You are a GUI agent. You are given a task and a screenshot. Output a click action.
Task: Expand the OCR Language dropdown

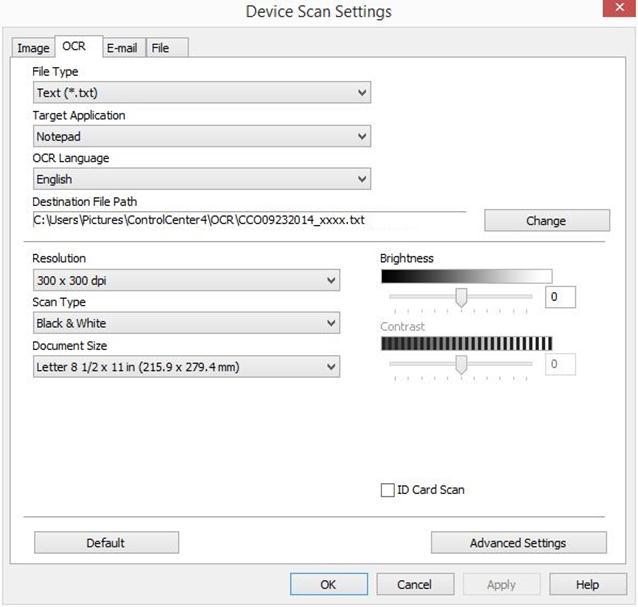[201, 179]
